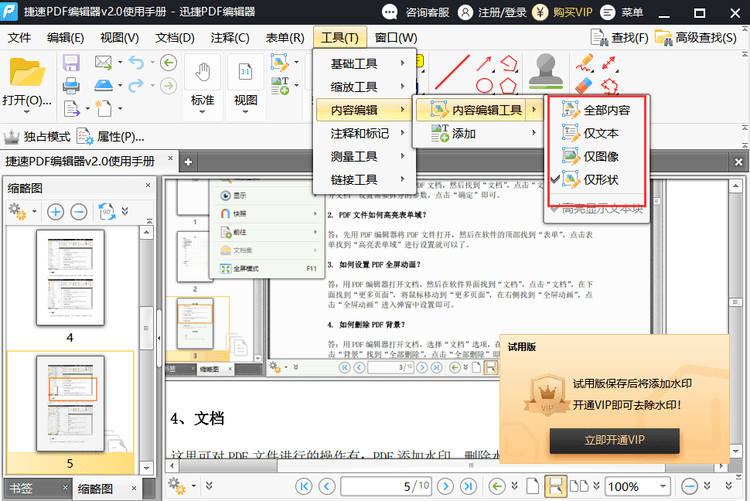Open dropdown under 打开(O) button

[x=27, y=112]
